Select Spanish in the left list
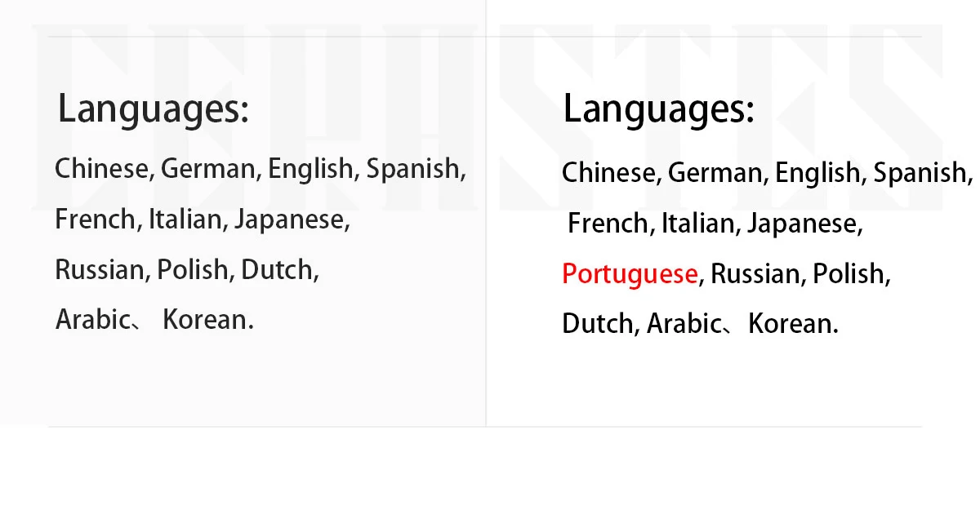The height and width of the screenshot is (519, 980). coord(413,170)
